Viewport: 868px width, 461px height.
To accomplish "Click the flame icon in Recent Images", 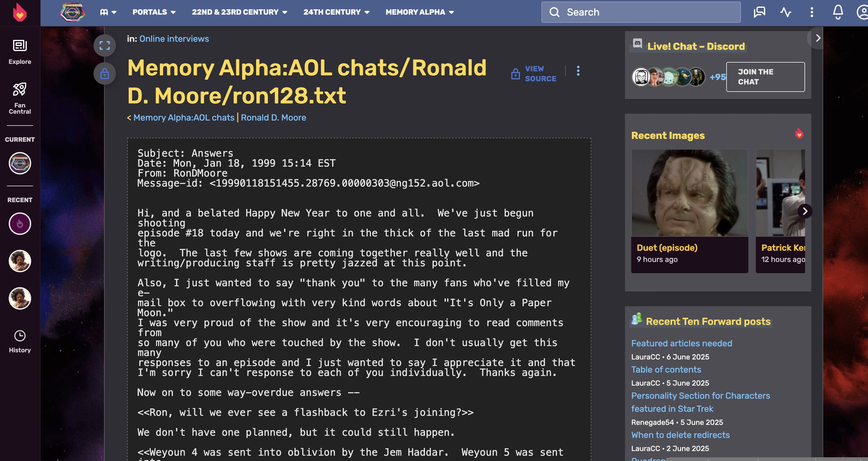I will [799, 133].
